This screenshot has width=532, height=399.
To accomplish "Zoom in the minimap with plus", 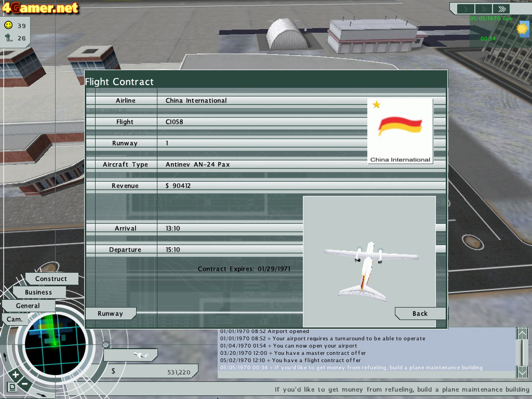I will point(15,375).
